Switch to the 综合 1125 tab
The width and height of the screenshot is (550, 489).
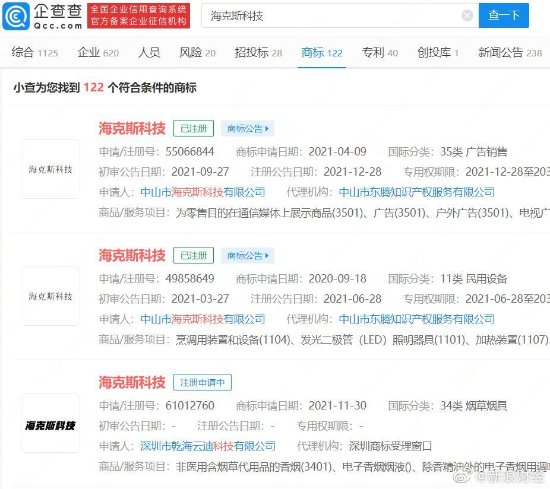(34, 53)
